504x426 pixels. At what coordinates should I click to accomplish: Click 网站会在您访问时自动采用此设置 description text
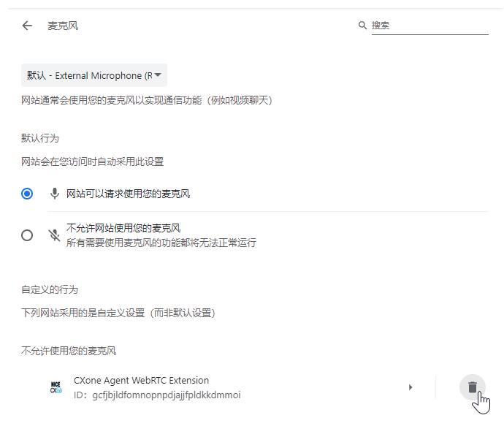[93, 161]
